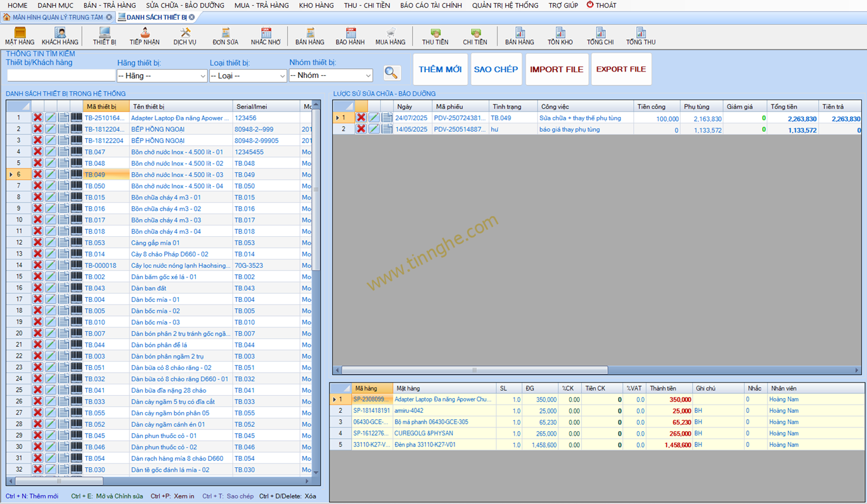Edit device row TB.050 with pencil icon
This screenshot has height=504, width=867.
[51, 186]
